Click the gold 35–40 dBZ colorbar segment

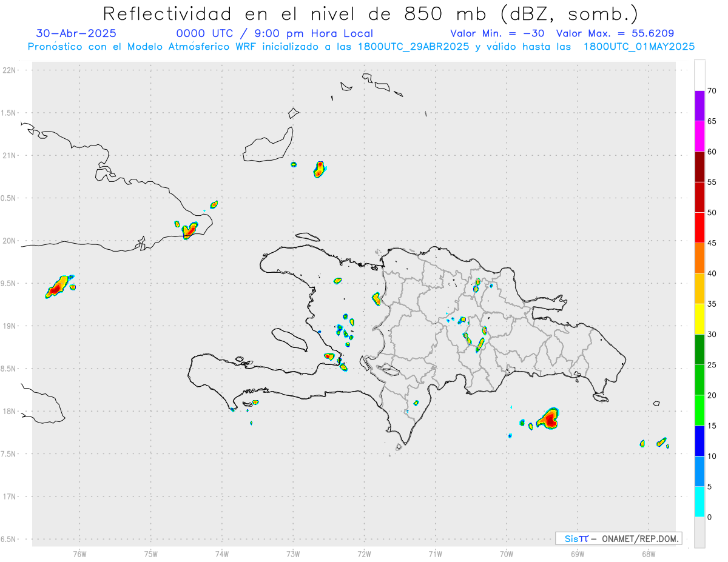pos(699,289)
